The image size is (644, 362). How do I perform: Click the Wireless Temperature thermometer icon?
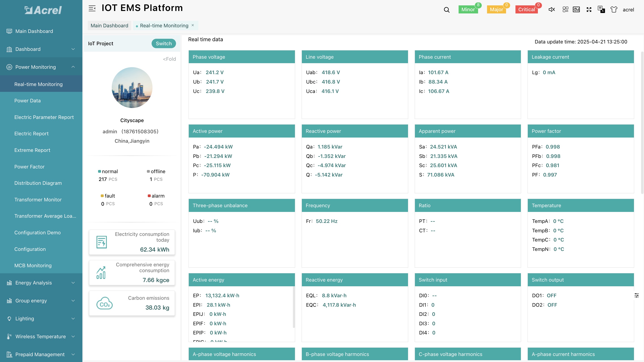click(9, 336)
